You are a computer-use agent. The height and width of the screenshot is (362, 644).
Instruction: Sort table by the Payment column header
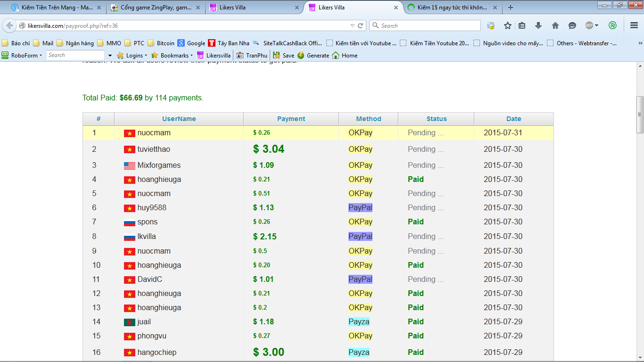click(291, 119)
